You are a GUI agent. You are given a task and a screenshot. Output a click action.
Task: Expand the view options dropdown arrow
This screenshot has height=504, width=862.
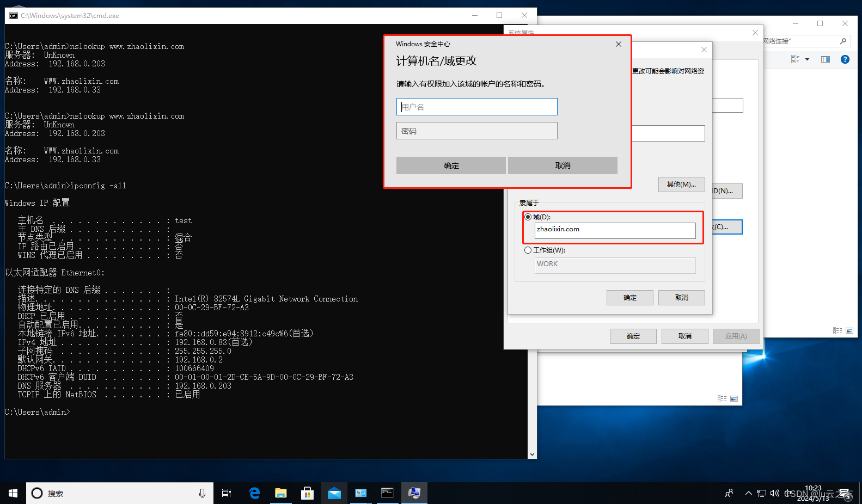807,59
